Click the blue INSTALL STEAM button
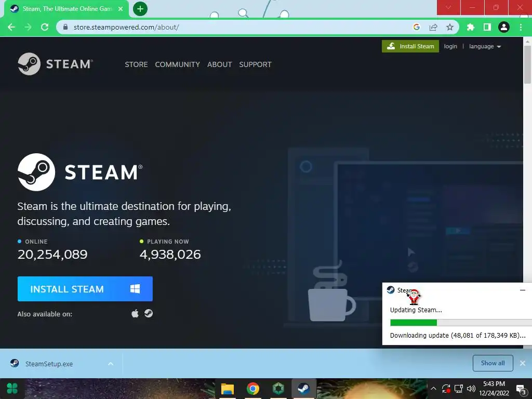 [85, 289]
